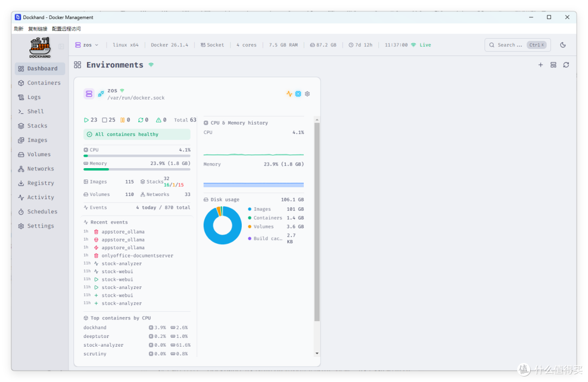Click the Memory usage progress bar

(137, 169)
